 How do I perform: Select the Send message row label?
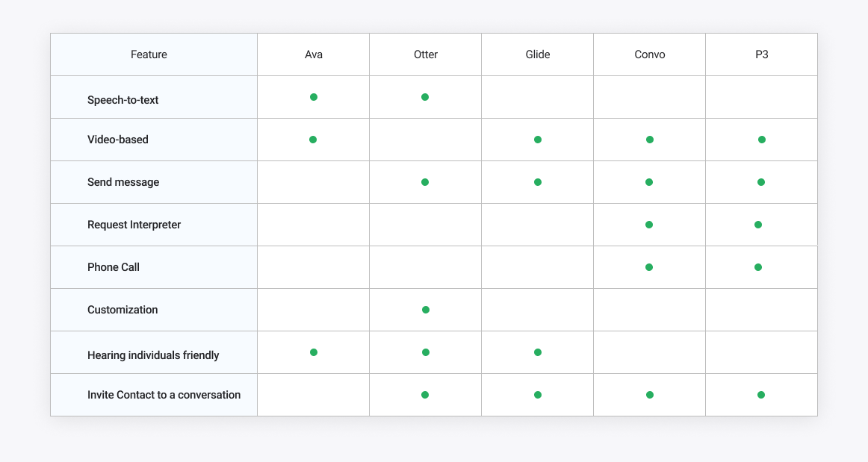coord(123,182)
